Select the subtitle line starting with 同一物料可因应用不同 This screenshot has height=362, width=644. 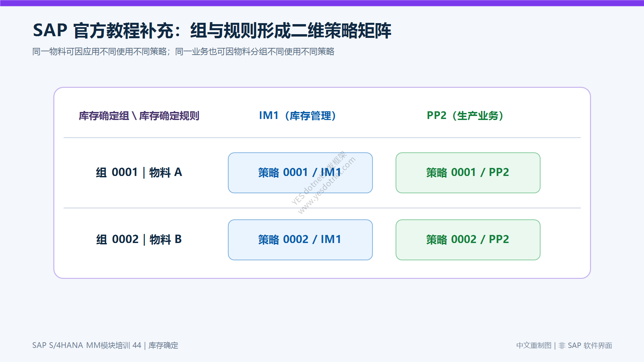click(x=183, y=52)
